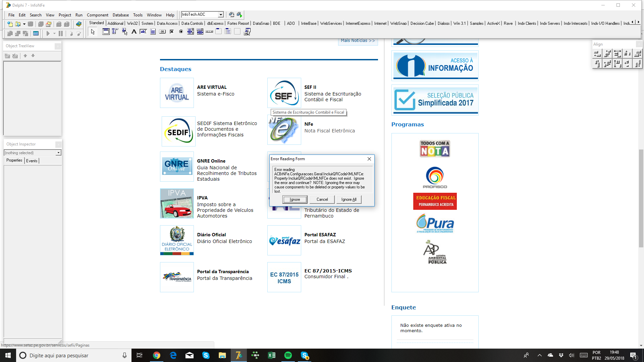Screen dimensions: 644x362
Task: Pick the Button (OK) component icon
Action: coord(162,32)
